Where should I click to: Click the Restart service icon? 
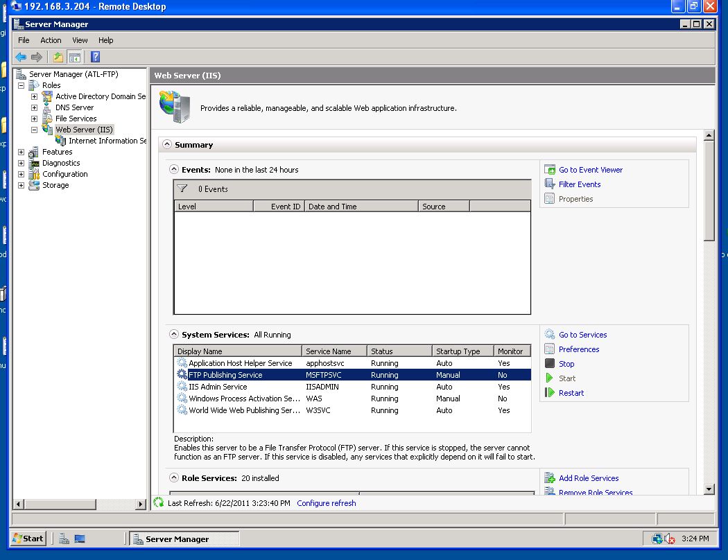click(x=550, y=393)
